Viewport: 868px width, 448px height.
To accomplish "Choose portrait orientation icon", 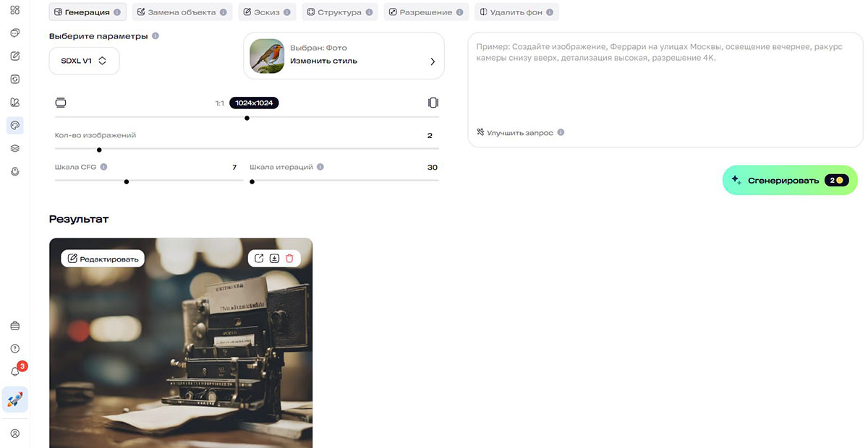I will (x=433, y=103).
